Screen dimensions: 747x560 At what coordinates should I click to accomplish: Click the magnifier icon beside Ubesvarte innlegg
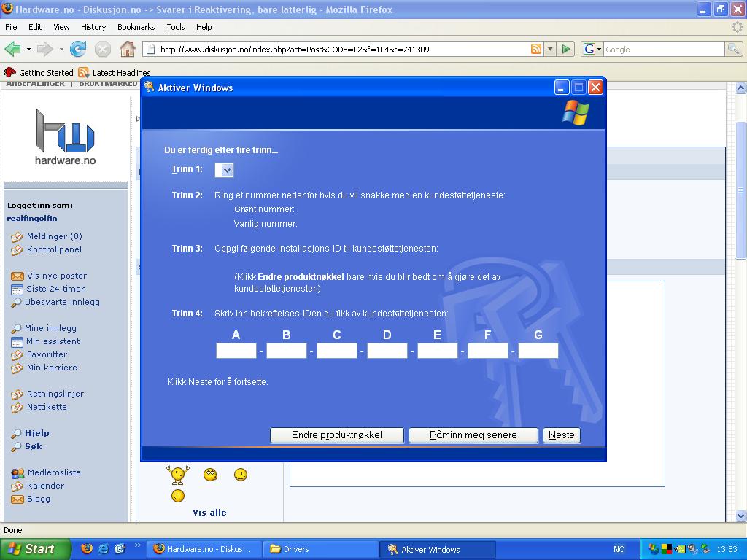16,302
